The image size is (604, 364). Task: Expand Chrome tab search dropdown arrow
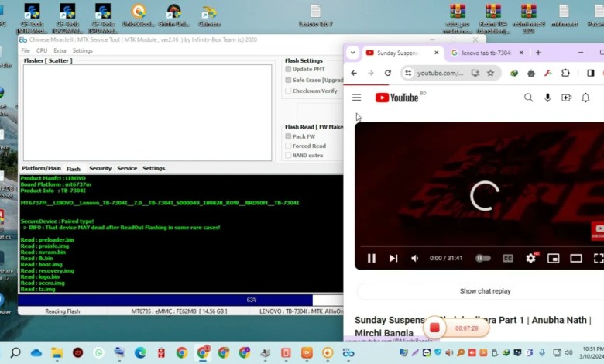tap(353, 53)
